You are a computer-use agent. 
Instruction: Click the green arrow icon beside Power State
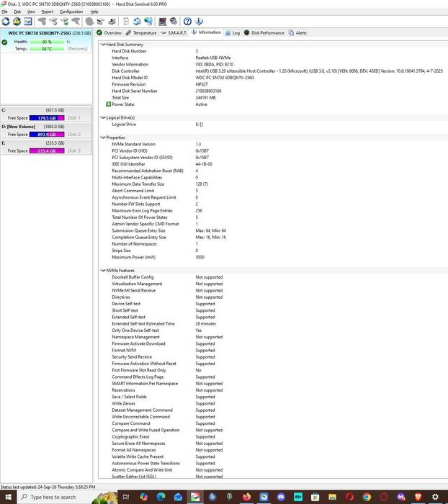[108, 104]
